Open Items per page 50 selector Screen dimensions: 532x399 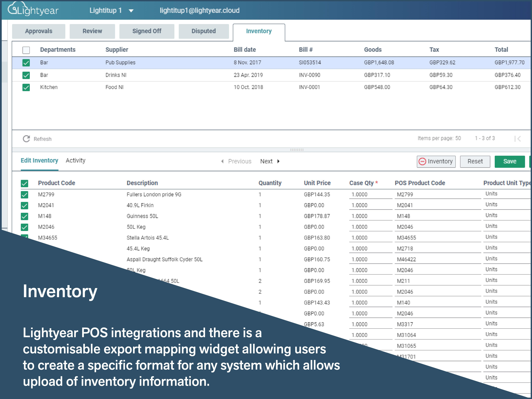point(458,138)
